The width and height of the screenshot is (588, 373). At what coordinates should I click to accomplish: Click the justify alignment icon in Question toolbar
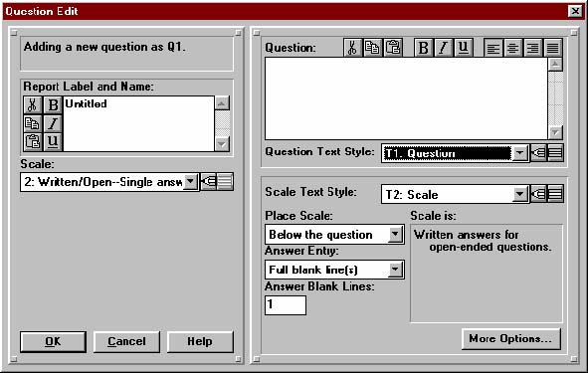tap(553, 48)
